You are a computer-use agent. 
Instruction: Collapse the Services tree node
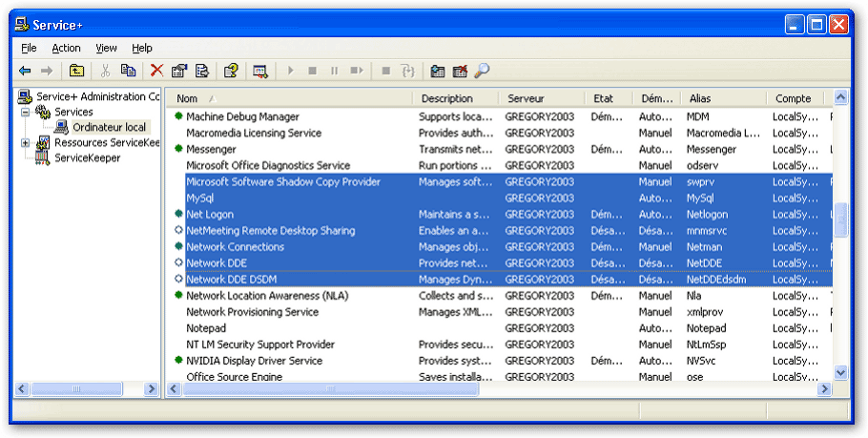coord(25,112)
